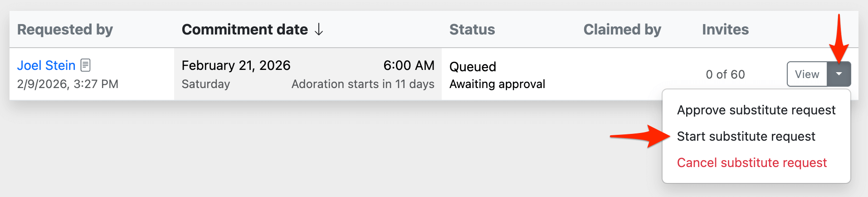Click the February 21, 2026 date
868x197 pixels.
coord(236,65)
